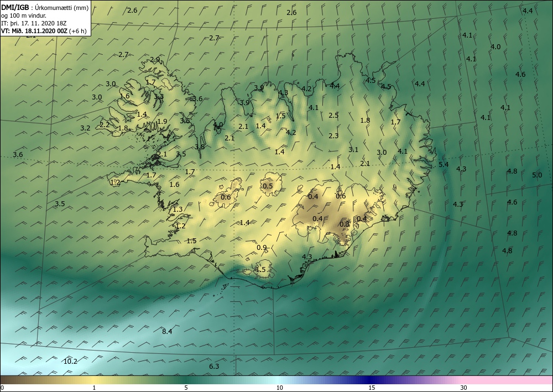Click the 2.9 value in the Westfjords
Image resolution: width=553 pixels, height=392 pixels.
(155, 60)
